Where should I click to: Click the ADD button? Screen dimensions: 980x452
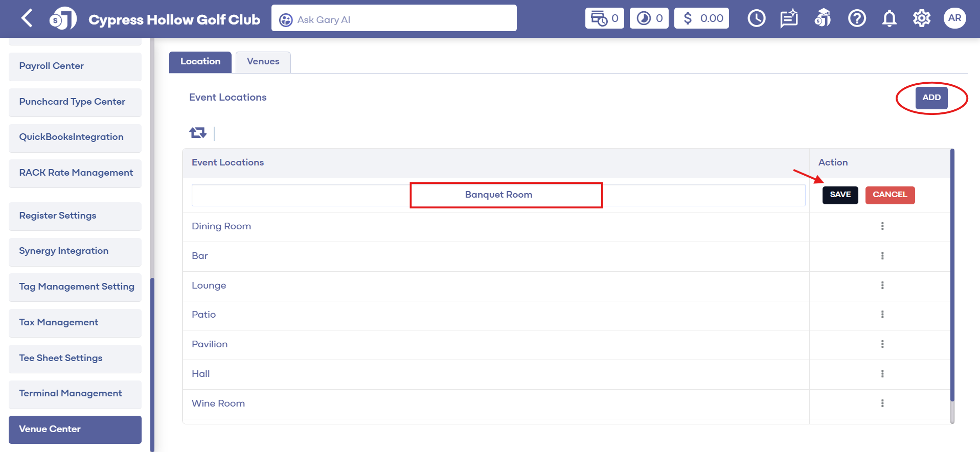(x=931, y=98)
